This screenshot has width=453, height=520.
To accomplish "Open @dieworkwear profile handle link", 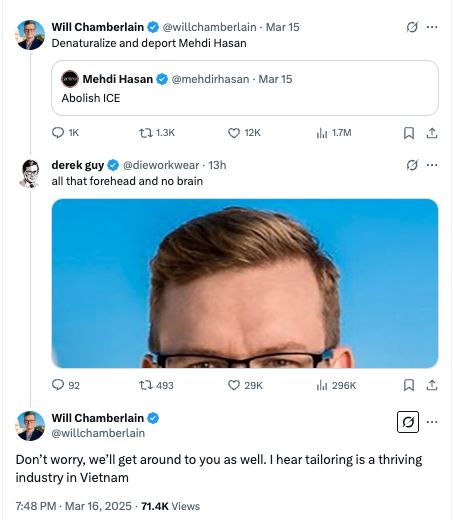I will pos(161,165).
